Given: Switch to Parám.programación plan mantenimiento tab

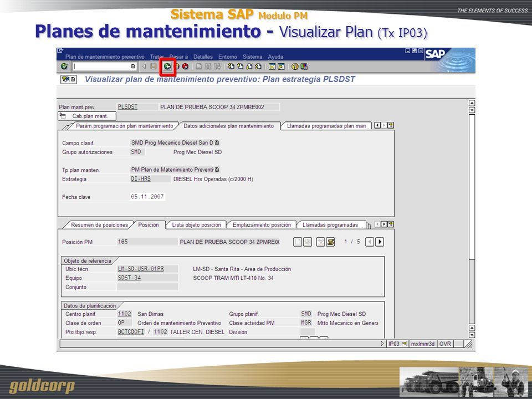Looking at the screenshot, I should click(125, 126).
